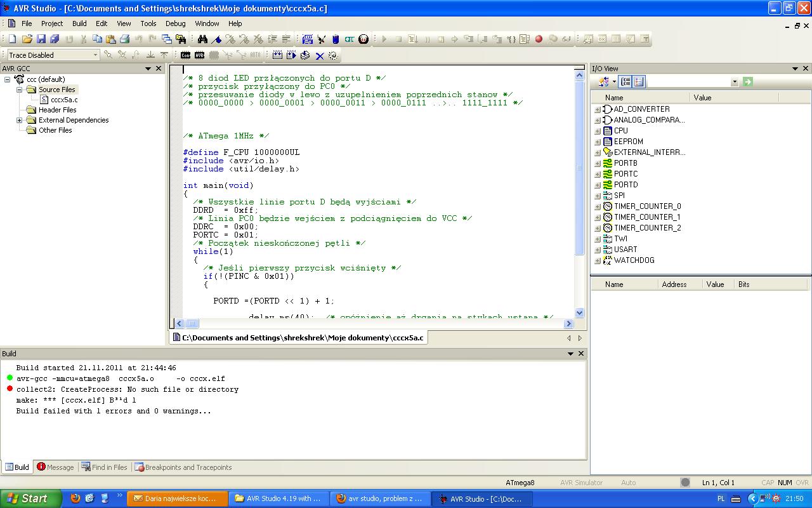
Task: Close the Build output panel
Action: (x=581, y=354)
